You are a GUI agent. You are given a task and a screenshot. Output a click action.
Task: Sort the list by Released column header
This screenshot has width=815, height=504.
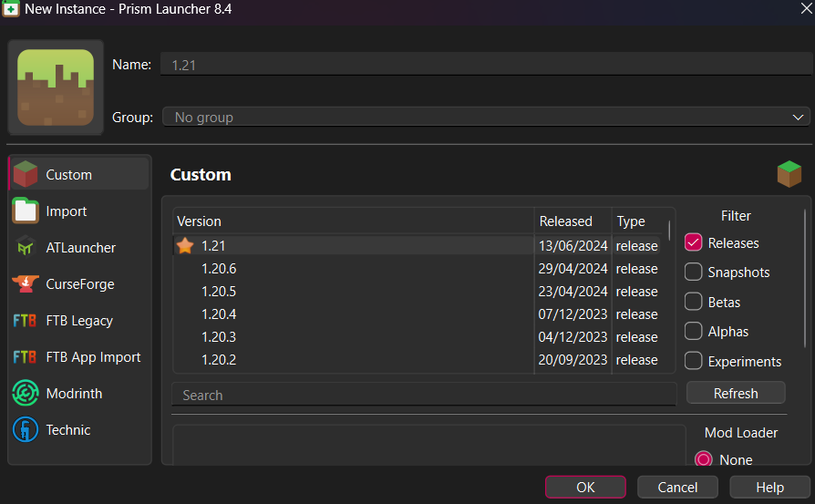click(x=566, y=221)
